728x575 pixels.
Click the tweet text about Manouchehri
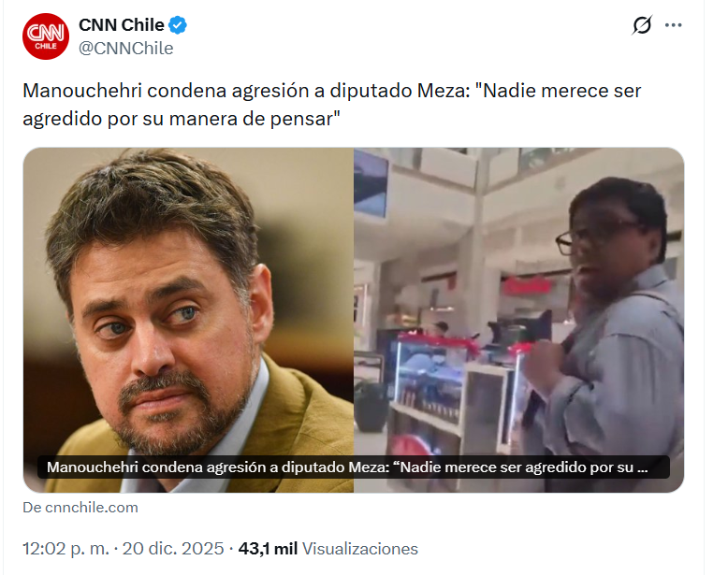click(x=331, y=105)
